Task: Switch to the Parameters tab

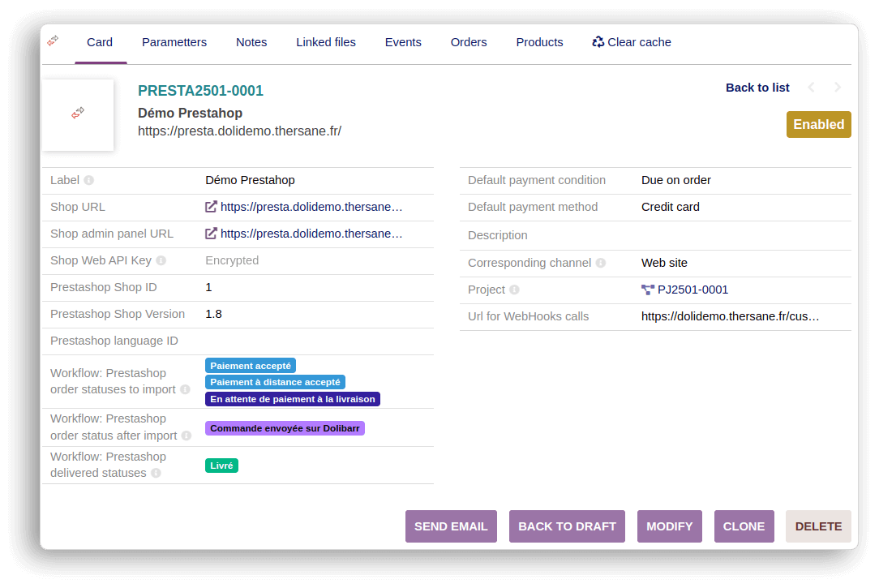Action: [x=174, y=42]
